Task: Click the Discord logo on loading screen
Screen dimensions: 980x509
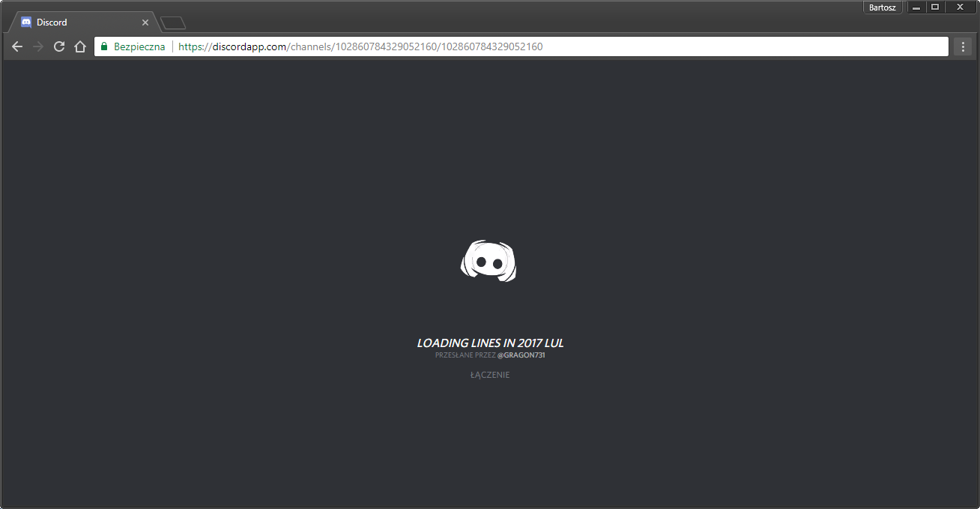Action: point(489,261)
